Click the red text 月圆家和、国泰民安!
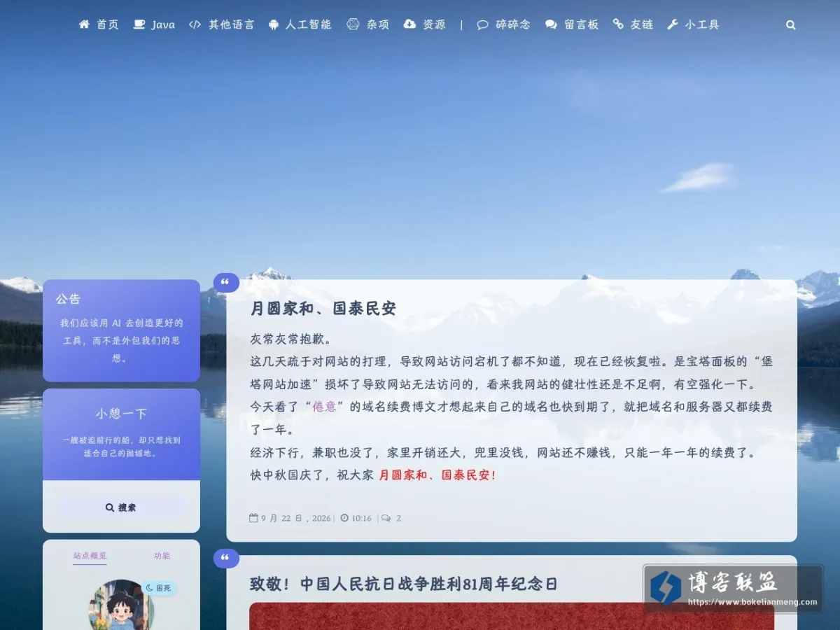Screen dimensions: 840x630 coord(438,475)
